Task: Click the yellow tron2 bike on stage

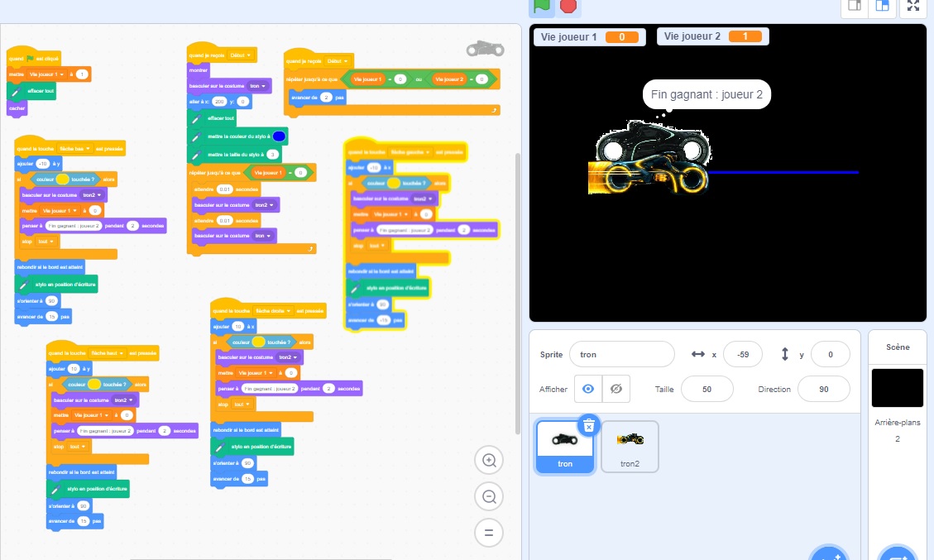Action: [x=648, y=175]
